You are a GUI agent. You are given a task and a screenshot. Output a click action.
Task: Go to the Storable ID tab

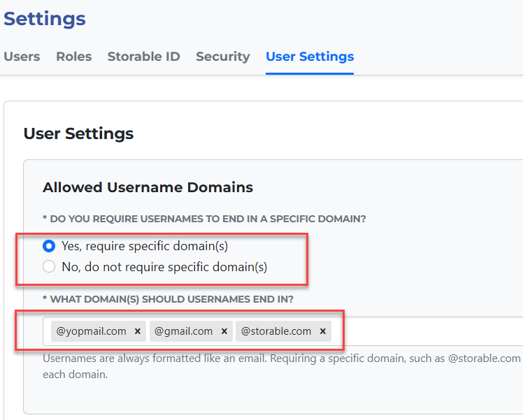tap(143, 57)
